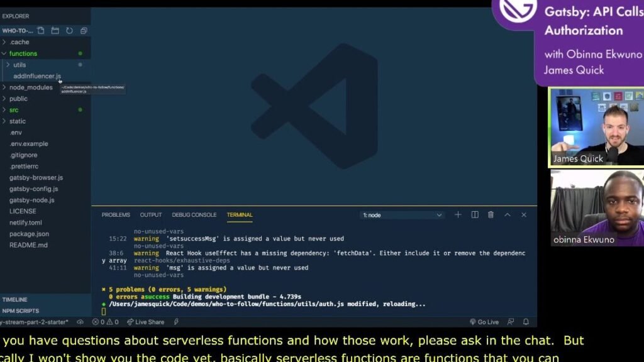Kill terminal with trash icon
The height and width of the screenshot is (362, 644).
tap(491, 215)
